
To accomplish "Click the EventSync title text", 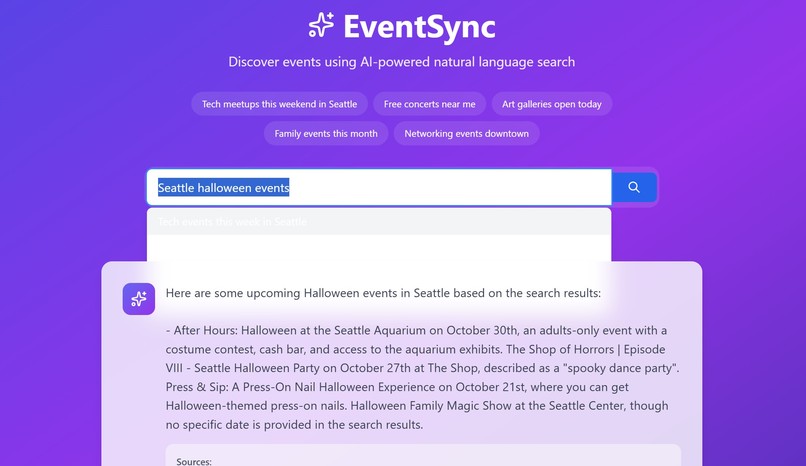I will click(x=419, y=26).
